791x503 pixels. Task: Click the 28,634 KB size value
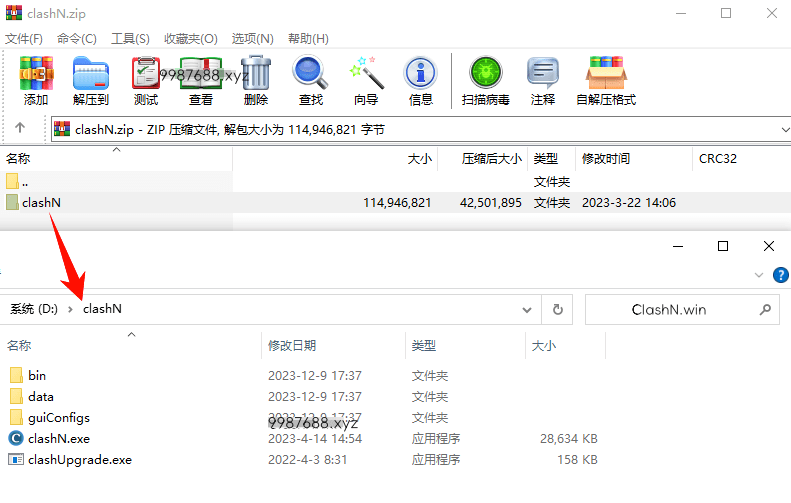pyautogui.click(x=569, y=438)
